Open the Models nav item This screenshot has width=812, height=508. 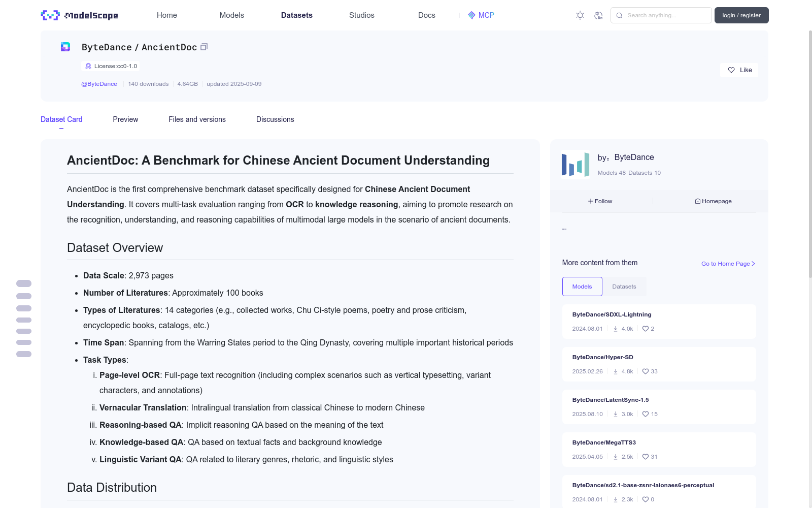tap(232, 15)
